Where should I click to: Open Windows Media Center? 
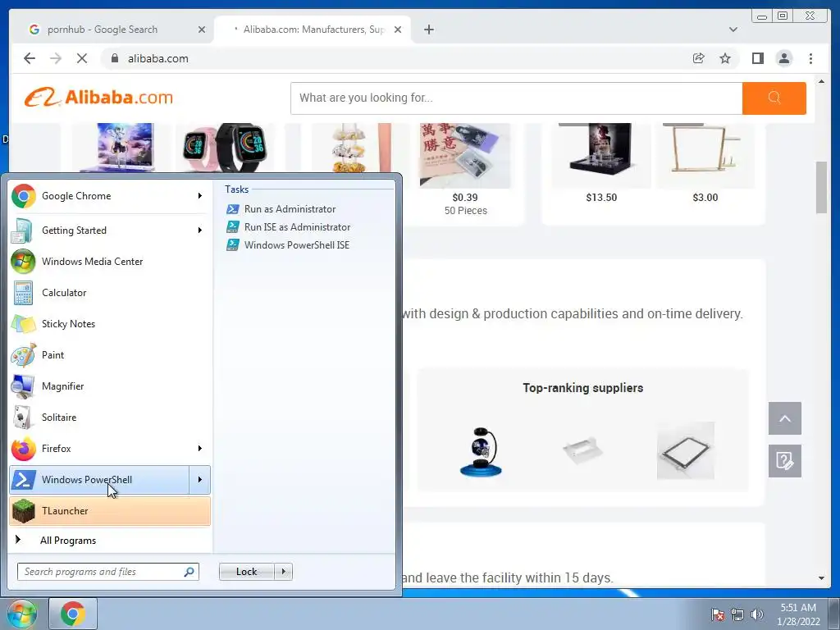110,262
